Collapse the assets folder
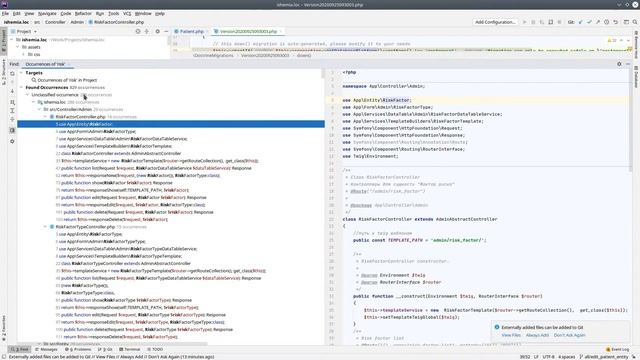The width and height of the screenshot is (640, 360). [18, 47]
